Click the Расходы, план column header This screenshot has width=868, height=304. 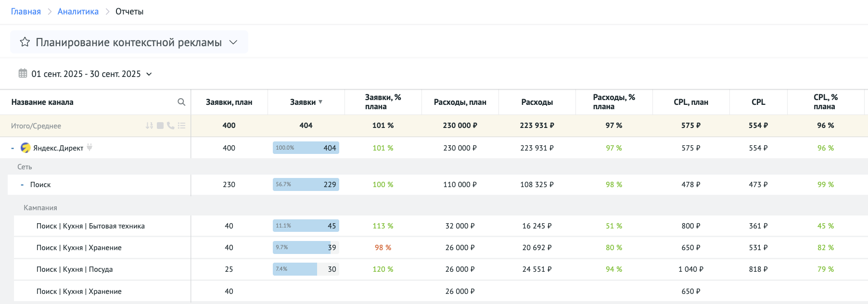pos(460,102)
